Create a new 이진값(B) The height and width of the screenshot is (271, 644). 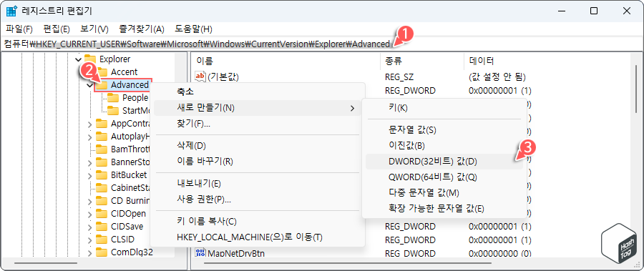[x=444, y=146]
